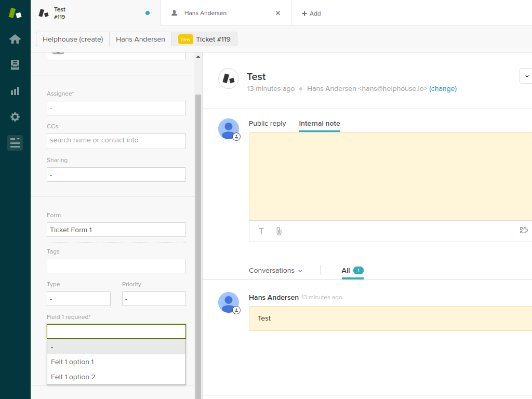
Task: Expand the Conversations filter dropdown
Action: pos(275,271)
